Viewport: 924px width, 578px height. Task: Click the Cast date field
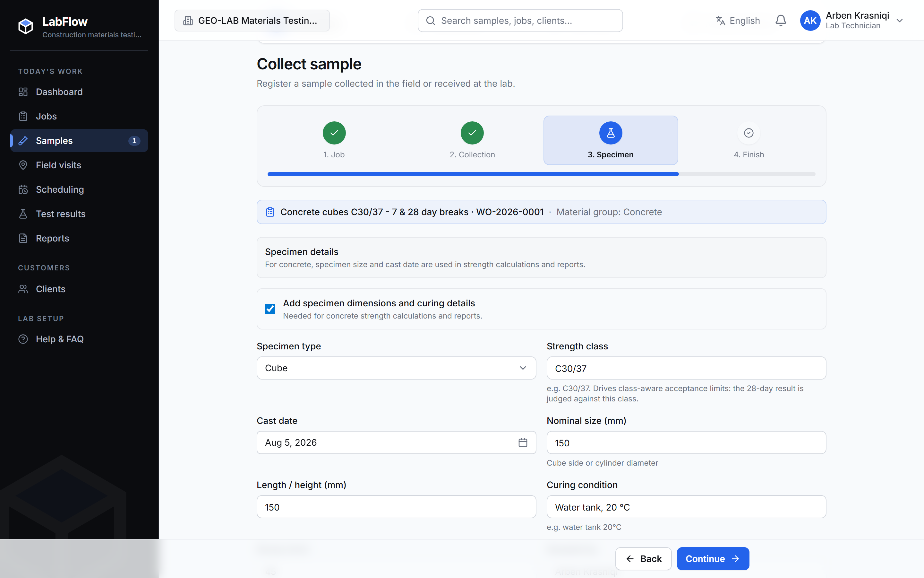click(x=396, y=442)
